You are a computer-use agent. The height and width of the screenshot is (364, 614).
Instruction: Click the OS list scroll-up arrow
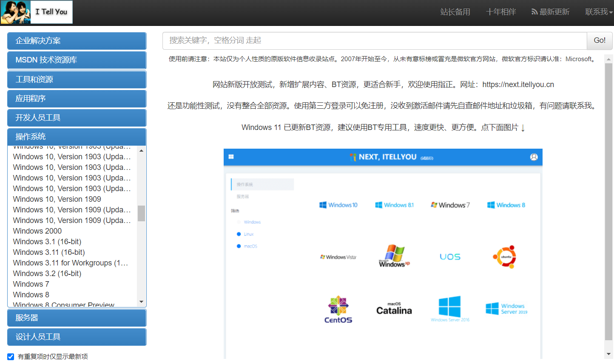pos(141,151)
